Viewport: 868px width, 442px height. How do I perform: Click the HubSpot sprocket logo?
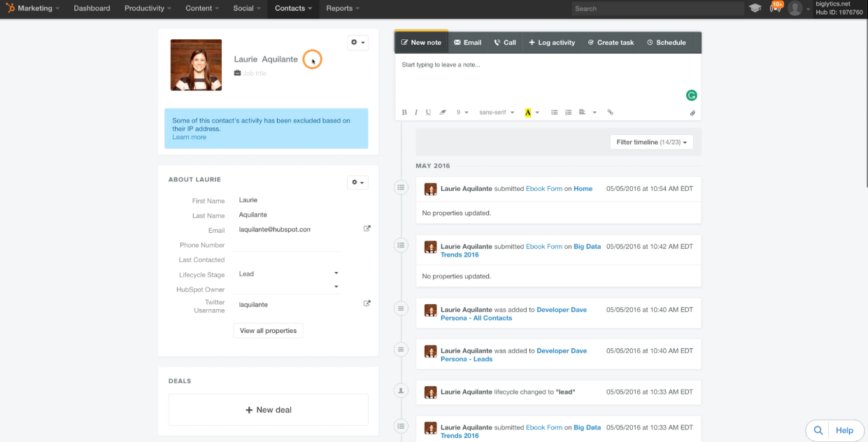(x=11, y=8)
